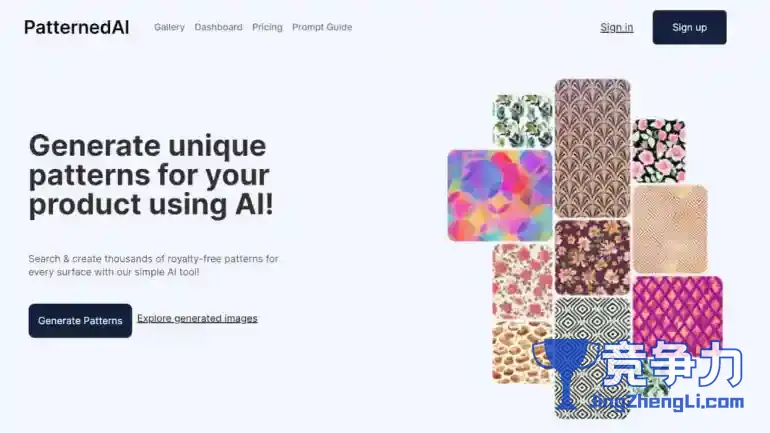Open the pink flowers on cream pattern
The image size is (770, 433).
click(x=522, y=282)
